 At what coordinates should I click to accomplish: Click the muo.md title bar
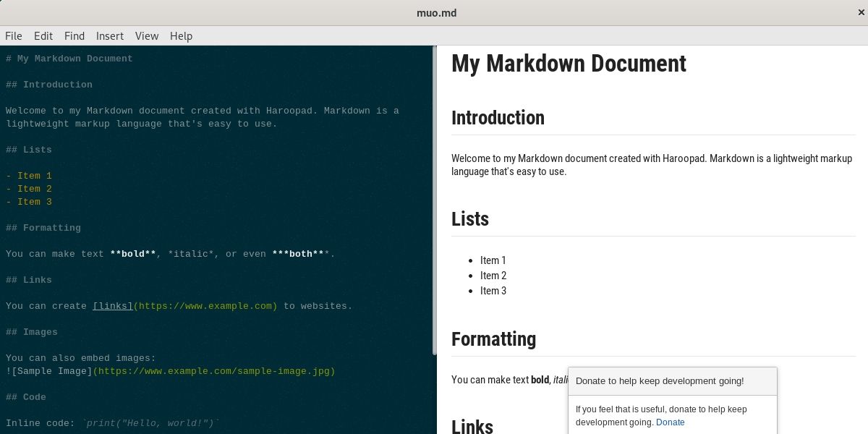[436, 12]
